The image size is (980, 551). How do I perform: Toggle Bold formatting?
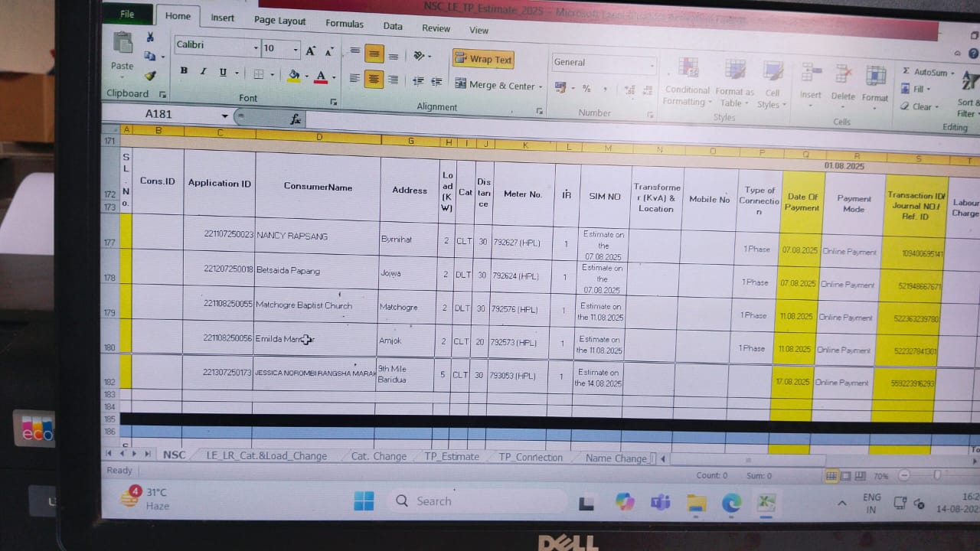click(184, 71)
